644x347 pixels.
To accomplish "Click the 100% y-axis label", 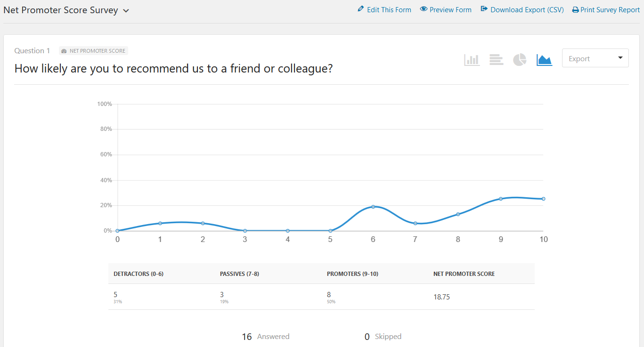I will 104,104.
